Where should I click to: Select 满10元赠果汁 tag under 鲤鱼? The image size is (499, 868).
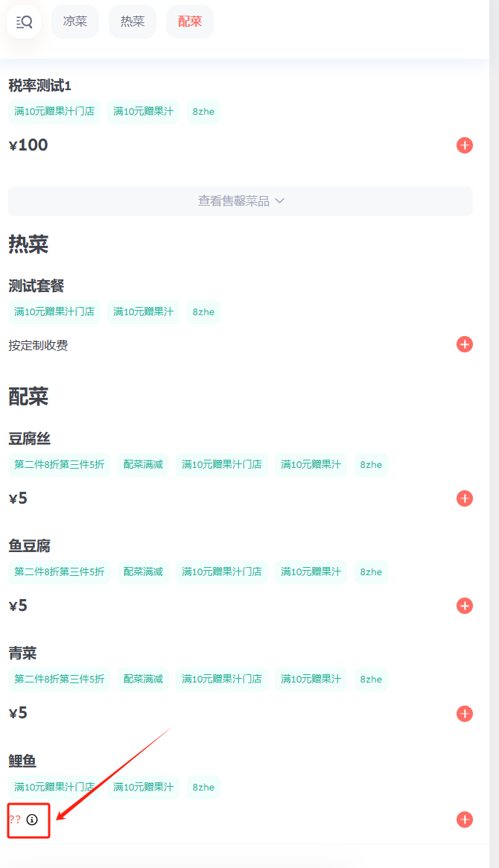(x=143, y=788)
